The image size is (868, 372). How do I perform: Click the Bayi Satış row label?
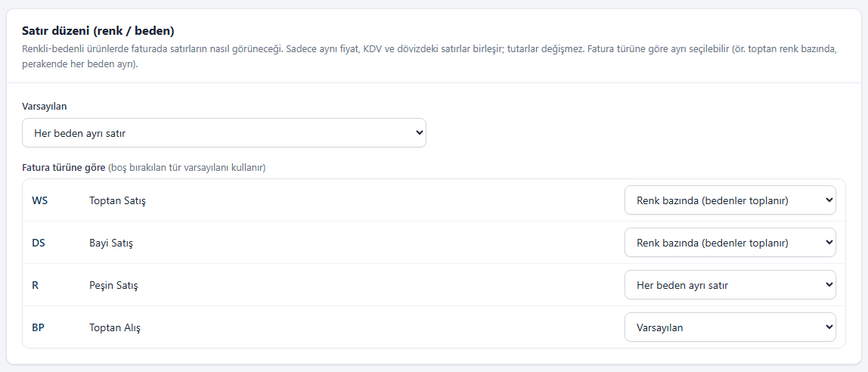point(110,243)
